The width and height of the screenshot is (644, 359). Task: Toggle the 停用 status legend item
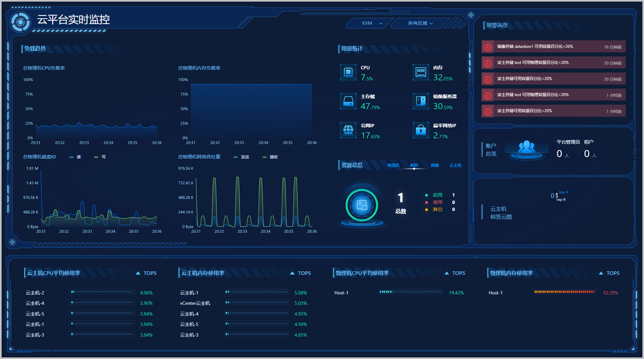[x=434, y=202]
